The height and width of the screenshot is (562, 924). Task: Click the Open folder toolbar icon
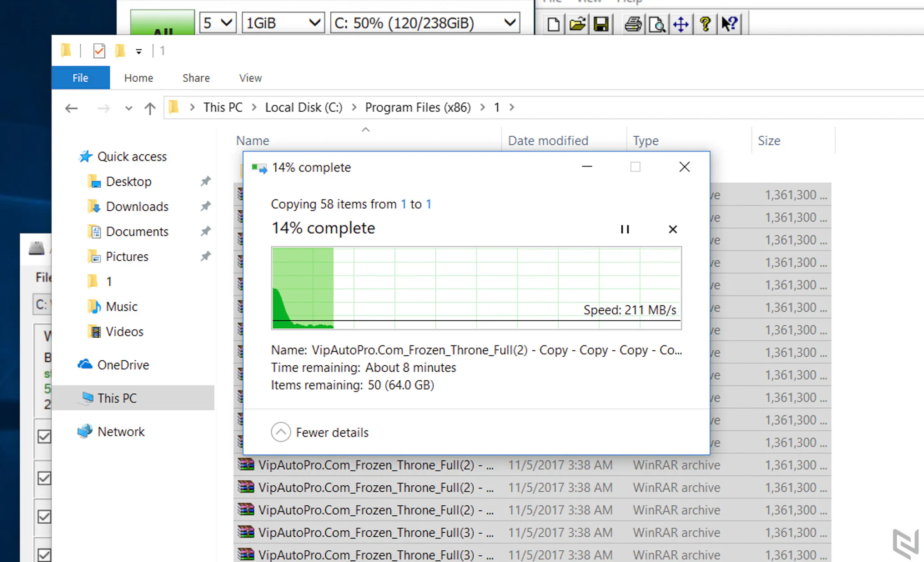577,23
